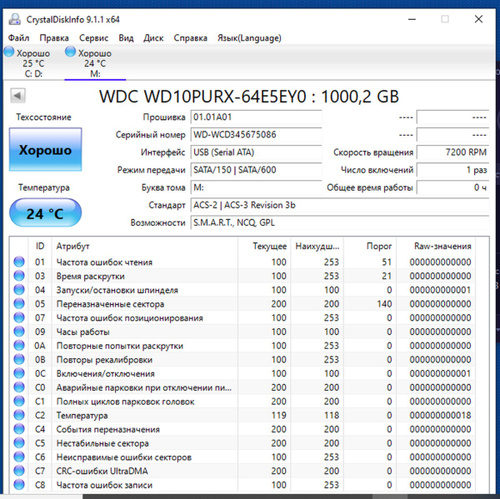500x499 pixels.
Task: Click the Буква тома field M:
Action: click(x=256, y=188)
